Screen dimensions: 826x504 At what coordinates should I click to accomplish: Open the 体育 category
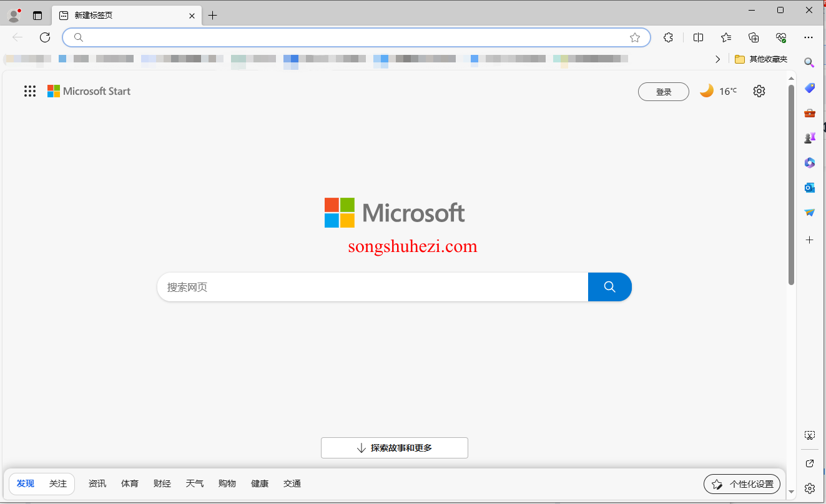130,483
